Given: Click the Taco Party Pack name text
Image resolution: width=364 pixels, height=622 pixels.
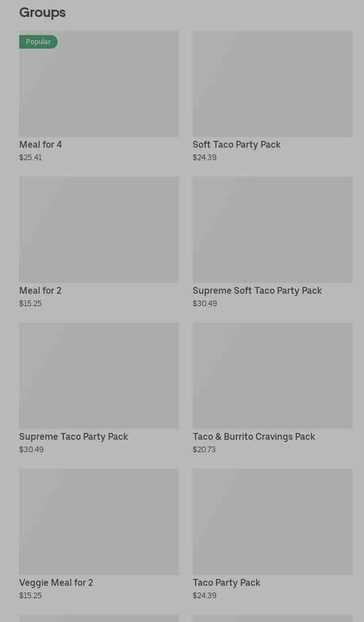Looking at the screenshot, I should coord(226,583).
